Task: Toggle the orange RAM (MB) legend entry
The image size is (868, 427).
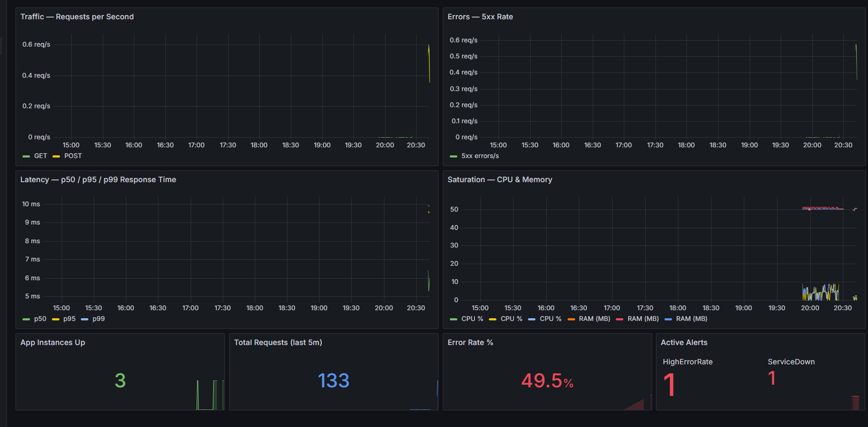Action: pos(594,319)
